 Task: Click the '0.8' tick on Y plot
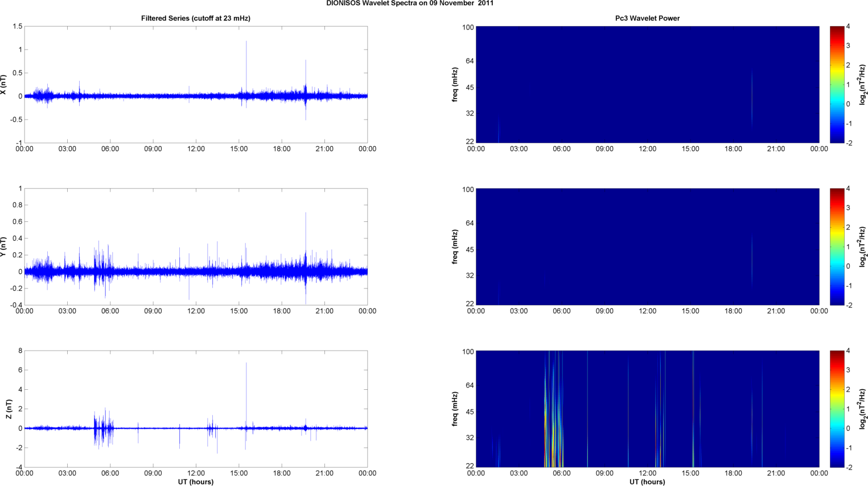[x=17, y=205]
